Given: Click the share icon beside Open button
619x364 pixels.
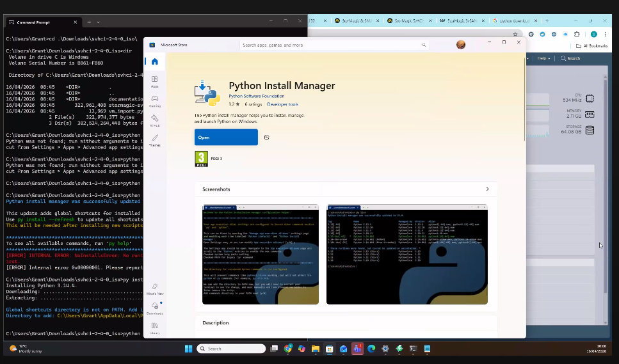Looking at the screenshot, I should coord(266,138).
